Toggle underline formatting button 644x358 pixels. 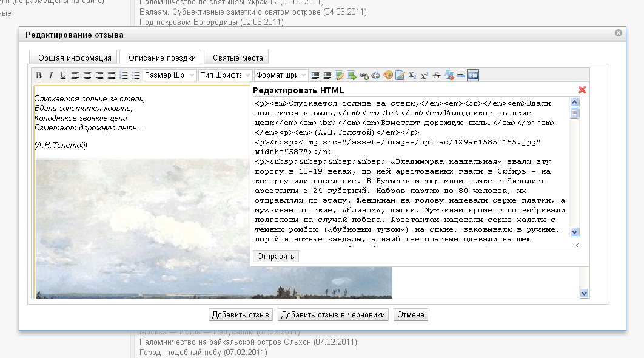pos(63,76)
